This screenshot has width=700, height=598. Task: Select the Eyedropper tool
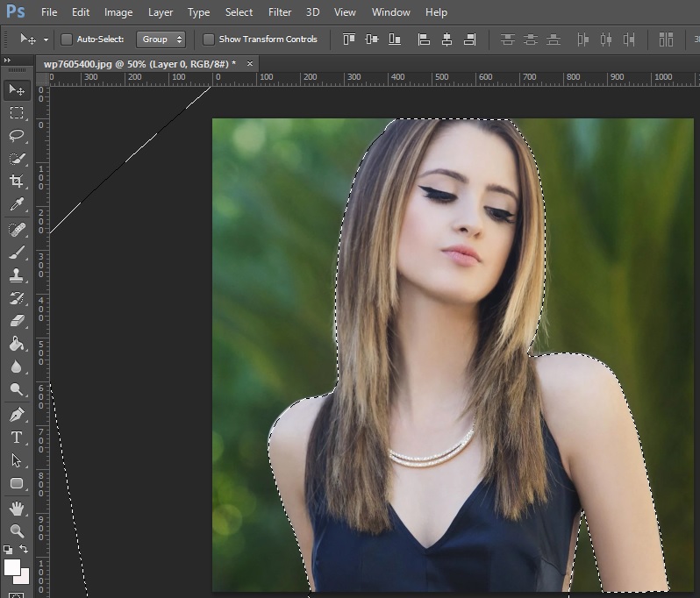(17, 204)
